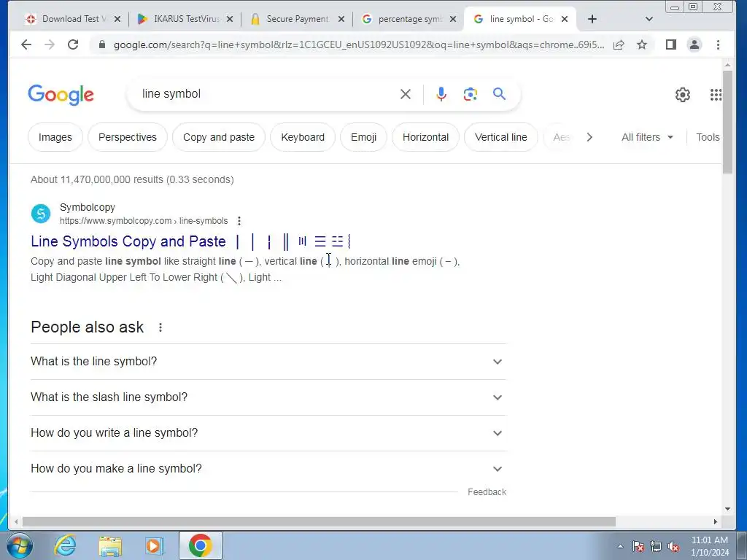Open People also ask options menu
This screenshot has height=560, width=747.
click(x=160, y=327)
